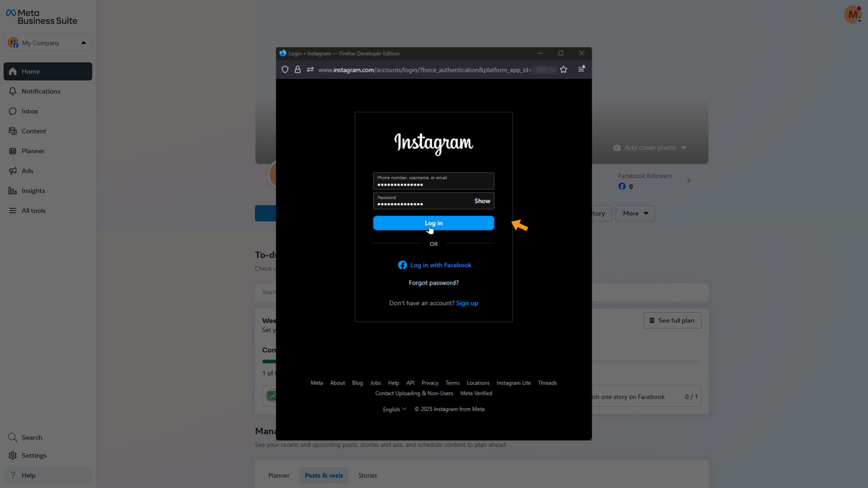Image resolution: width=868 pixels, height=488 pixels.
Task: Click the Facebook logo beside Log in with Facebook
Action: [x=402, y=265]
